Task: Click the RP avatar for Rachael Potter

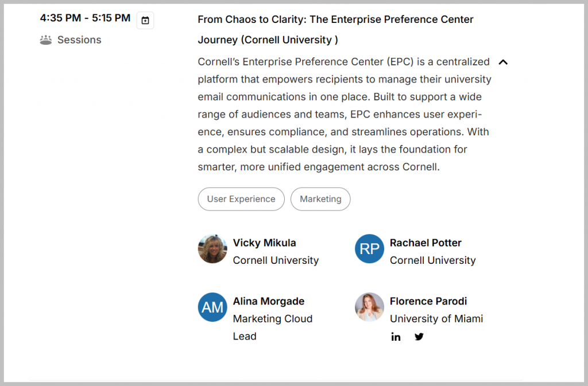Action: (x=369, y=249)
